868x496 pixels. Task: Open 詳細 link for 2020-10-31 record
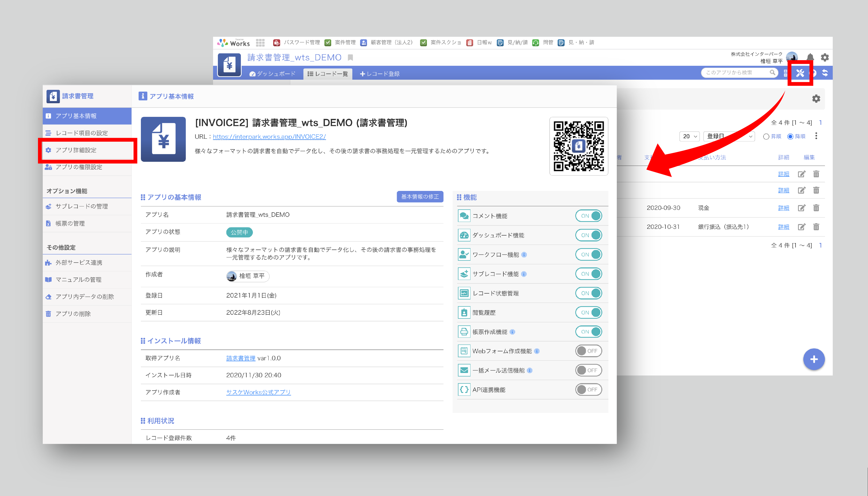click(784, 227)
